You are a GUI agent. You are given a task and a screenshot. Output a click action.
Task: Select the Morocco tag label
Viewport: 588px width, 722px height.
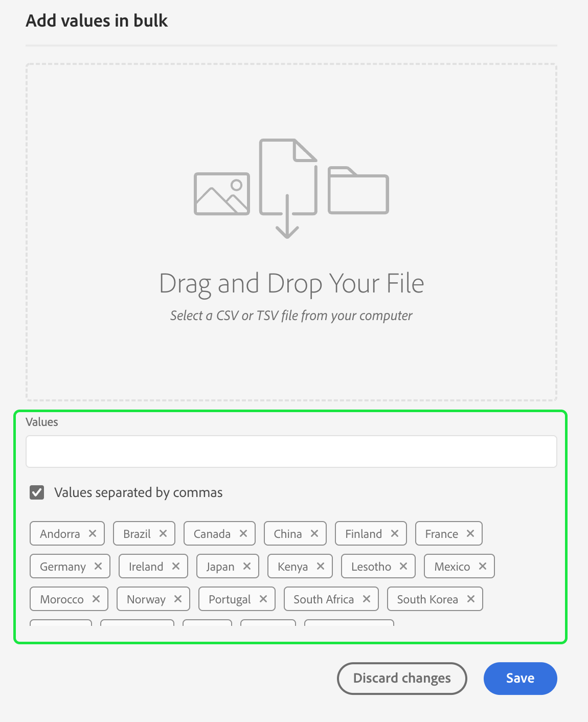click(62, 599)
